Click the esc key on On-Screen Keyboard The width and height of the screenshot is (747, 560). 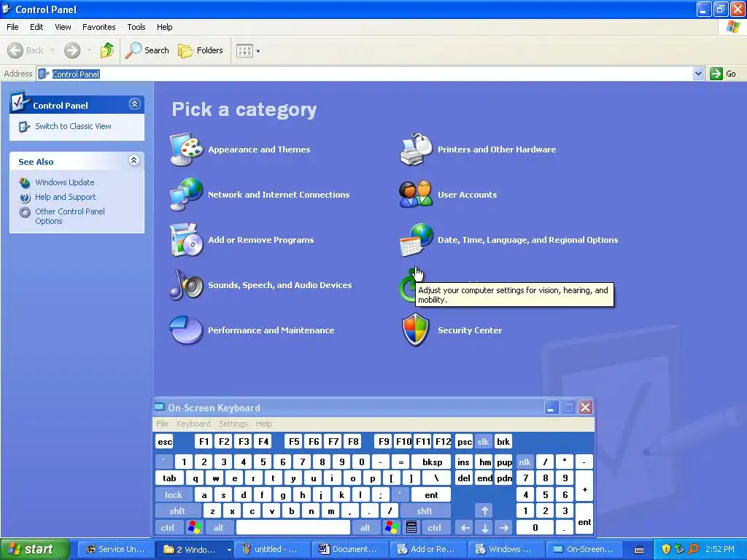(165, 441)
